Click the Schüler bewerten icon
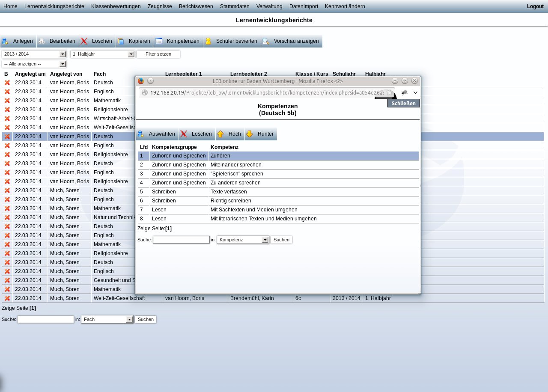The height and width of the screenshot is (392, 548). click(x=208, y=41)
